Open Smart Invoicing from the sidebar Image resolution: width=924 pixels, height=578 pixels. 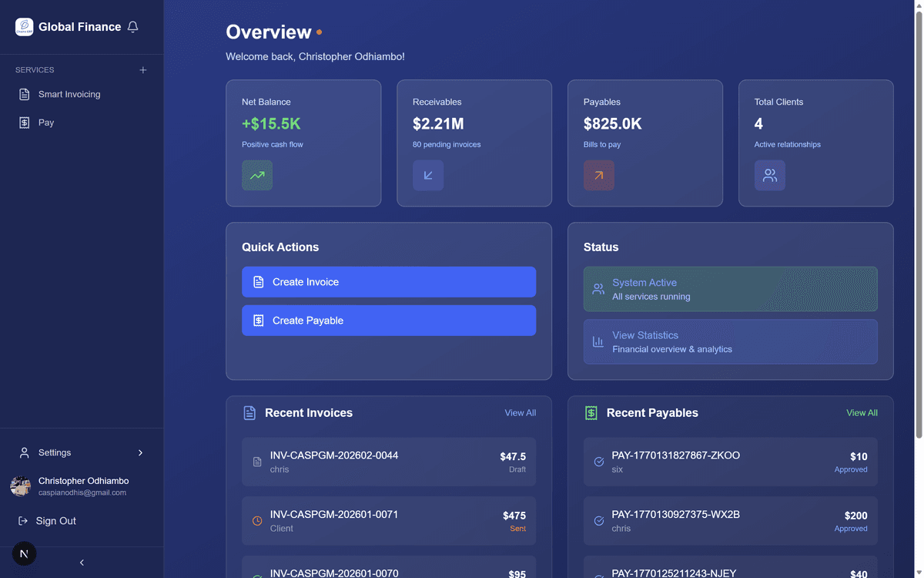pyautogui.click(x=69, y=94)
